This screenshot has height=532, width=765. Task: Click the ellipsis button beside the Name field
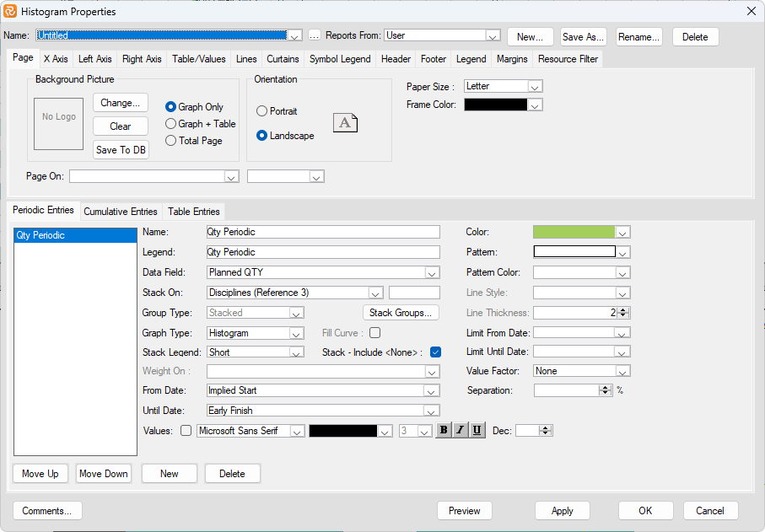[x=313, y=35]
